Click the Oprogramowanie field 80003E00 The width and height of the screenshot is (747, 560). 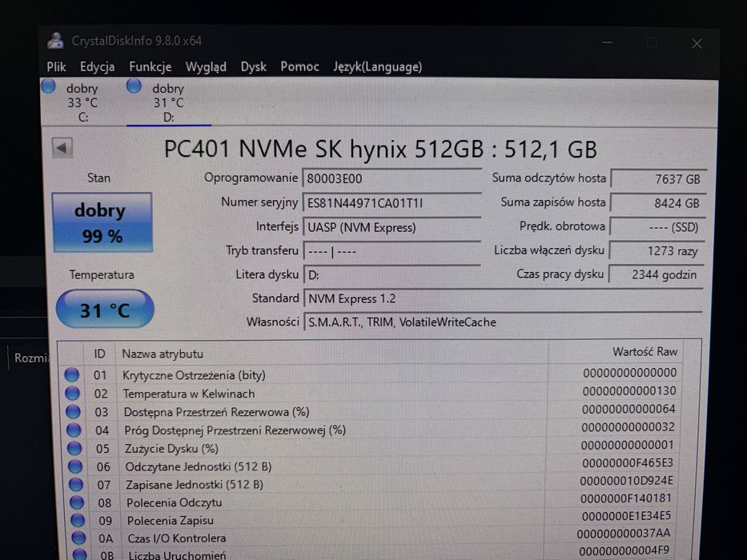click(x=392, y=179)
